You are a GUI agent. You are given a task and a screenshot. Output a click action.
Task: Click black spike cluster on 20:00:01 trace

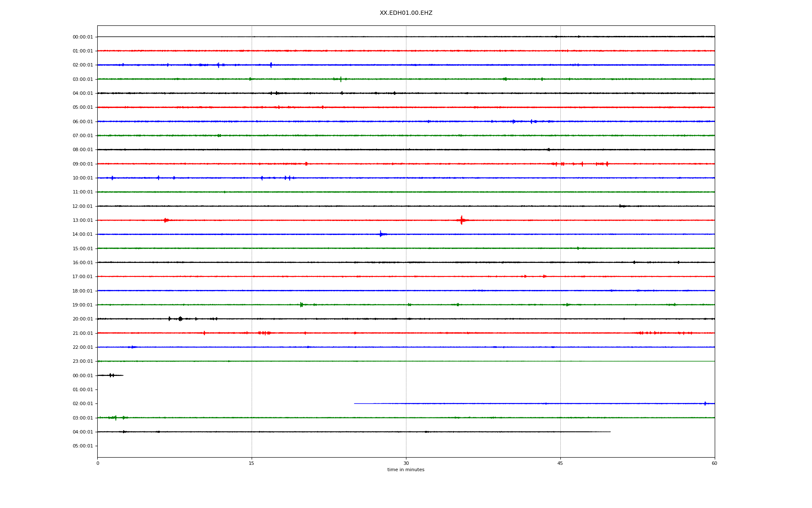tap(180, 319)
